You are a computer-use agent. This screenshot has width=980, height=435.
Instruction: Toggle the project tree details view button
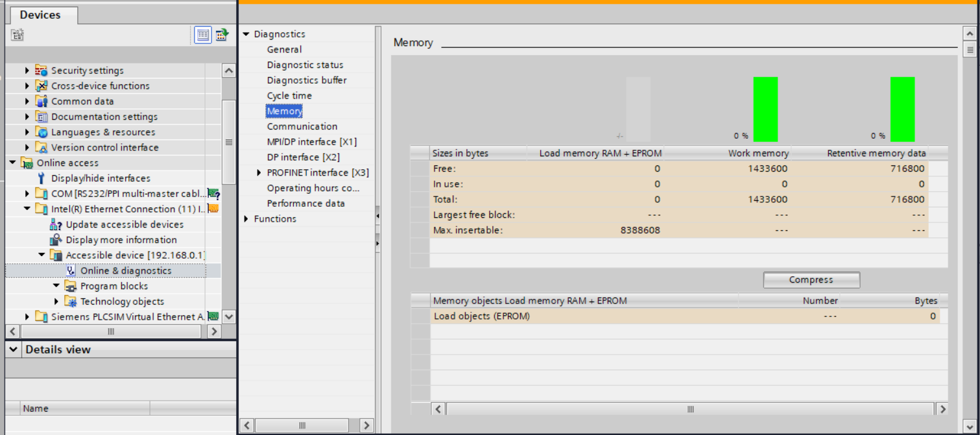point(203,35)
